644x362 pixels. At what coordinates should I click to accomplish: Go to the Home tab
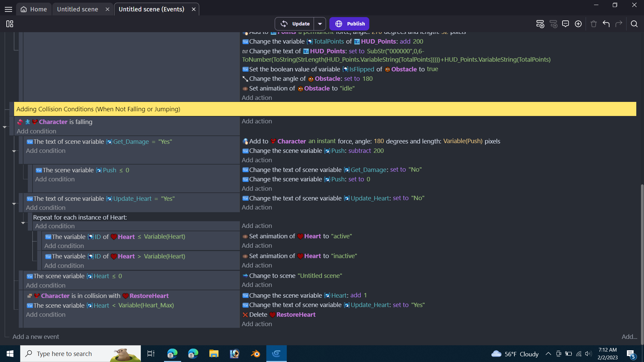click(x=34, y=9)
